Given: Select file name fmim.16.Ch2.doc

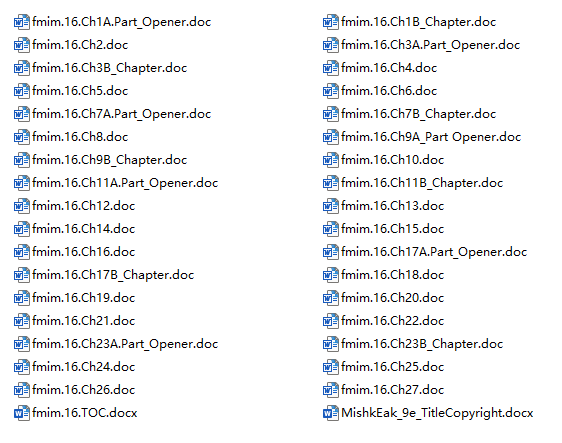Looking at the screenshot, I should click(x=80, y=45).
